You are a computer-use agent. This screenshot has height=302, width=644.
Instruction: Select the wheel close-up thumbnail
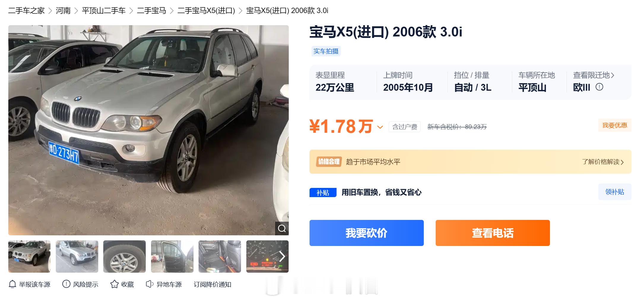click(124, 256)
